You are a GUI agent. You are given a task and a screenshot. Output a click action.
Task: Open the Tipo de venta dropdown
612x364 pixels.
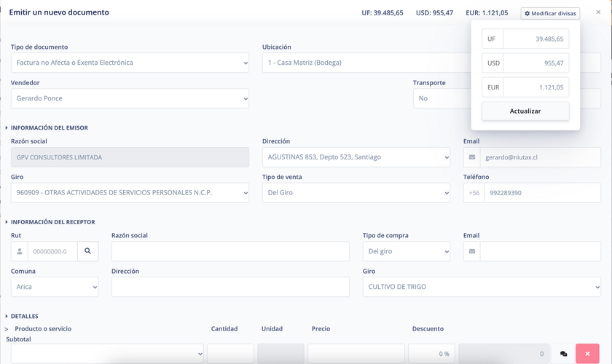356,193
